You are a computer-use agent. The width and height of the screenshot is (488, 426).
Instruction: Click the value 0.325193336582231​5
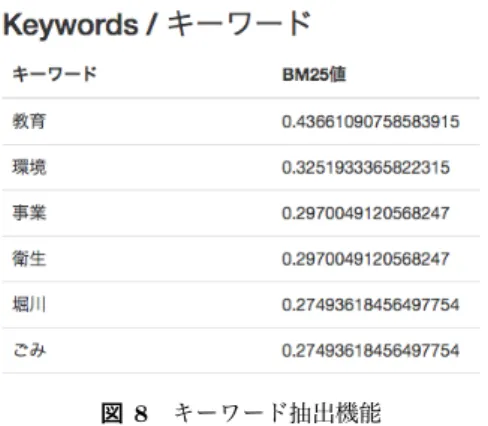point(366,167)
